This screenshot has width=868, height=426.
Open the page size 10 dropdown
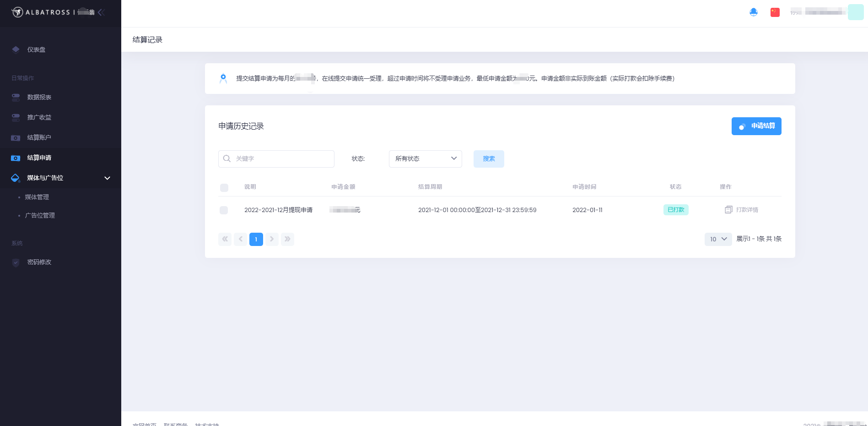pyautogui.click(x=718, y=239)
